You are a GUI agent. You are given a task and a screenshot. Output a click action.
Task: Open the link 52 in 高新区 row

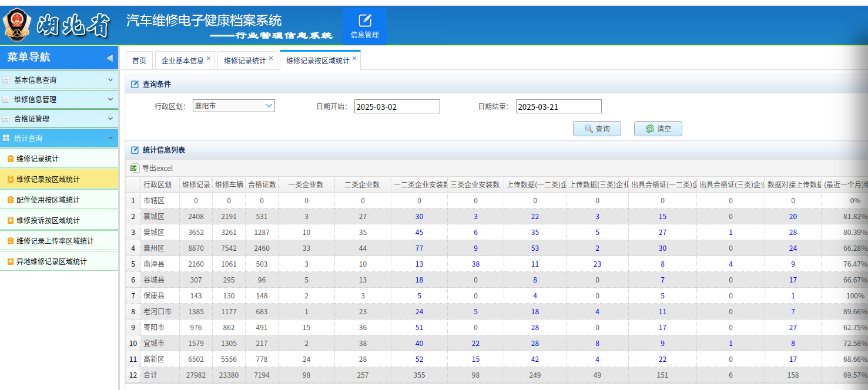pos(420,359)
